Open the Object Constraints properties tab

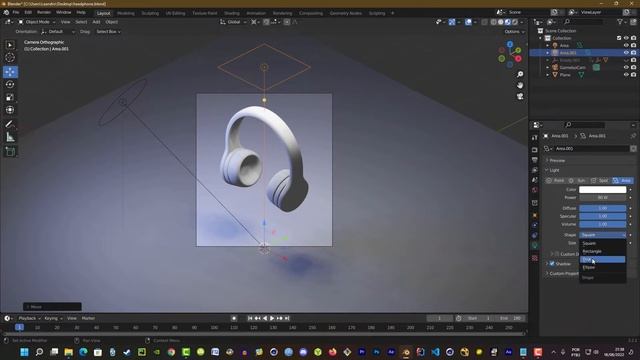(535, 236)
